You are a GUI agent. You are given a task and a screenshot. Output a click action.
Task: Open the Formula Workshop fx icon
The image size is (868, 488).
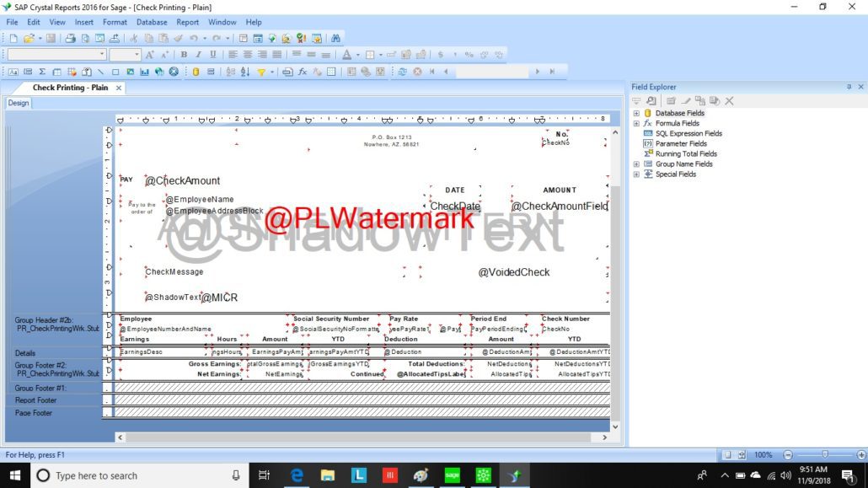[303, 72]
